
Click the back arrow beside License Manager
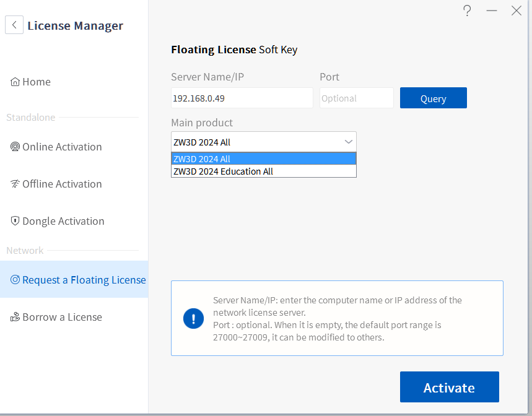(x=14, y=25)
